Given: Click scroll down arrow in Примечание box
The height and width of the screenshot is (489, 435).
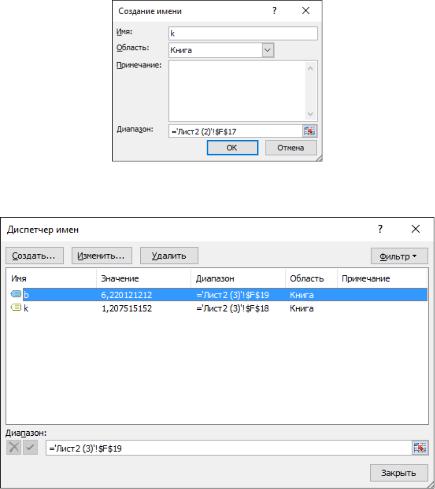Looking at the screenshot, I should click(x=310, y=114).
